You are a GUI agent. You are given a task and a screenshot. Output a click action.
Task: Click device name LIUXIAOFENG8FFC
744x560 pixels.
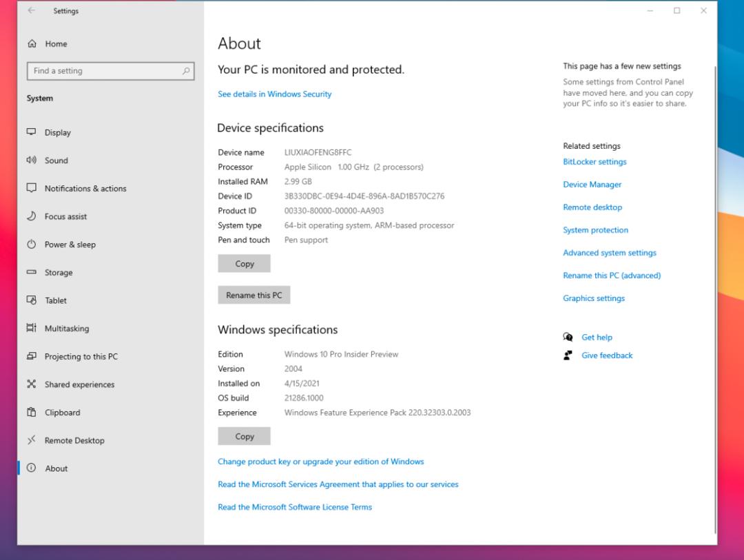point(318,152)
